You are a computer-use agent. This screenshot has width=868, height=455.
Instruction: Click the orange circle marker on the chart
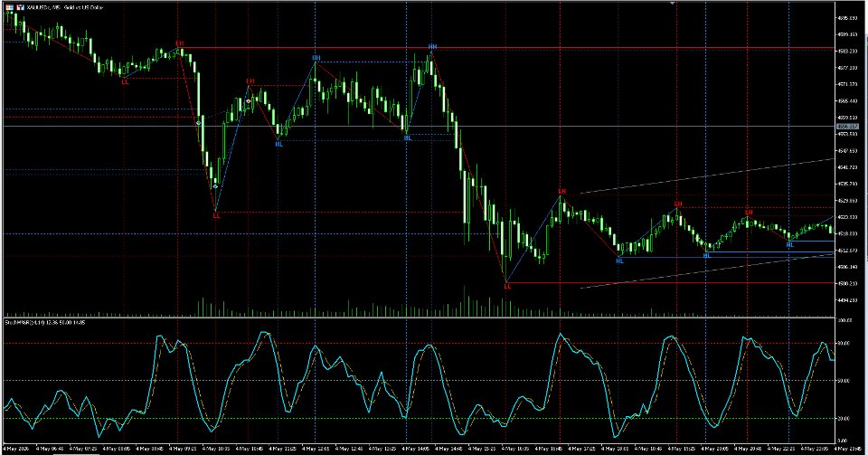(249, 101)
